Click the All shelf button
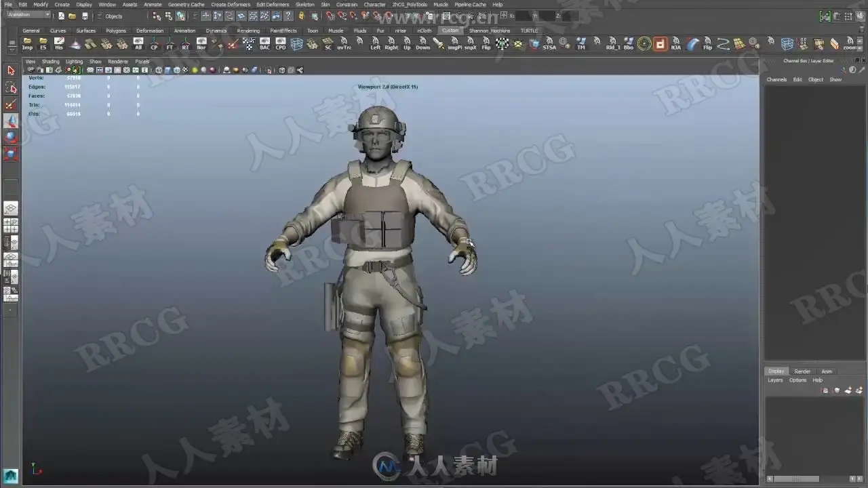 click(x=138, y=44)
